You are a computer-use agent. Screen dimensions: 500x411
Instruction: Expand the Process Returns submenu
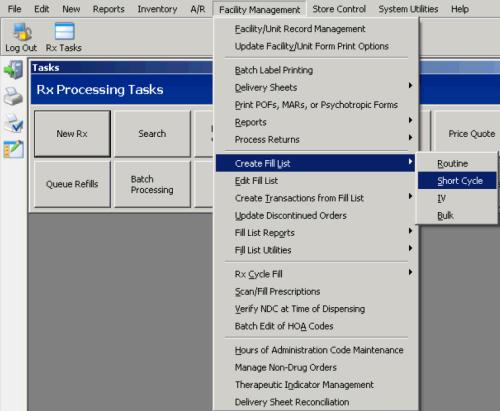point(315,139)
